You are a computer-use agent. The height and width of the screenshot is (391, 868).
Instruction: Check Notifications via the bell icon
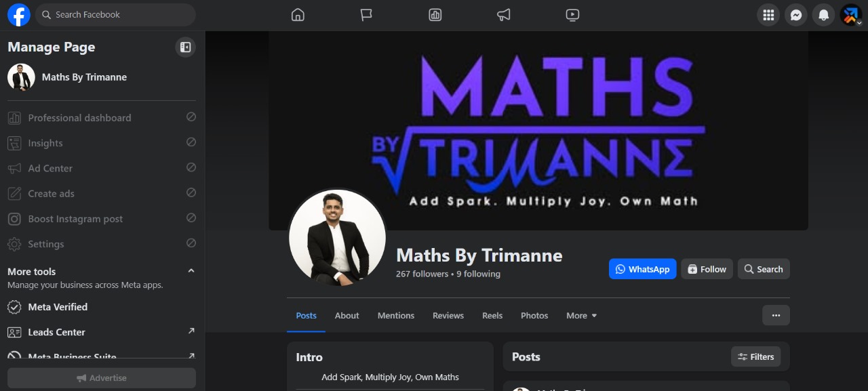point(823,14)
